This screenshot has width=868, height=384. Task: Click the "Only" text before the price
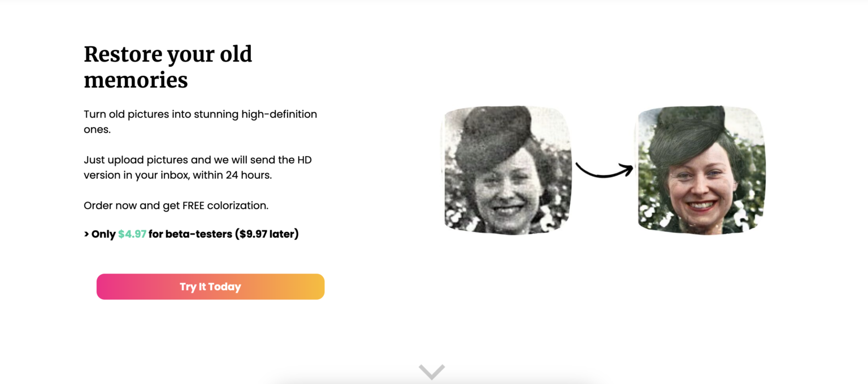[103, 234]
